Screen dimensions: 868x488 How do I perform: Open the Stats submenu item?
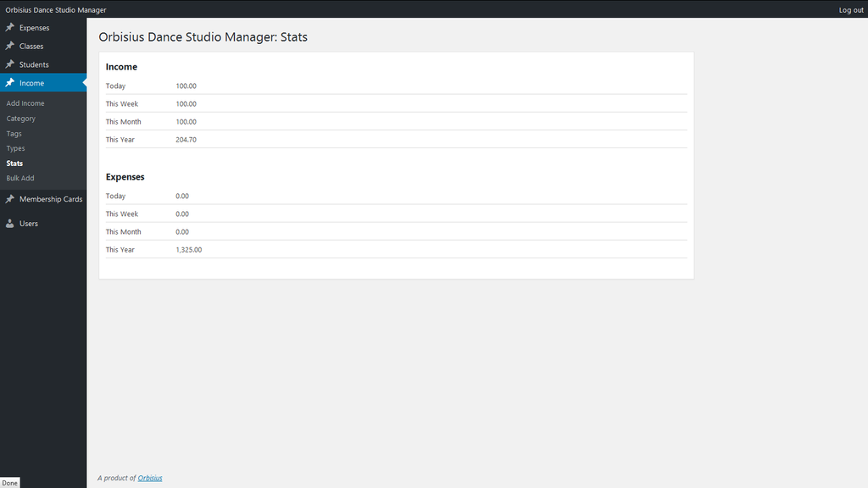[x=14, y=164]
